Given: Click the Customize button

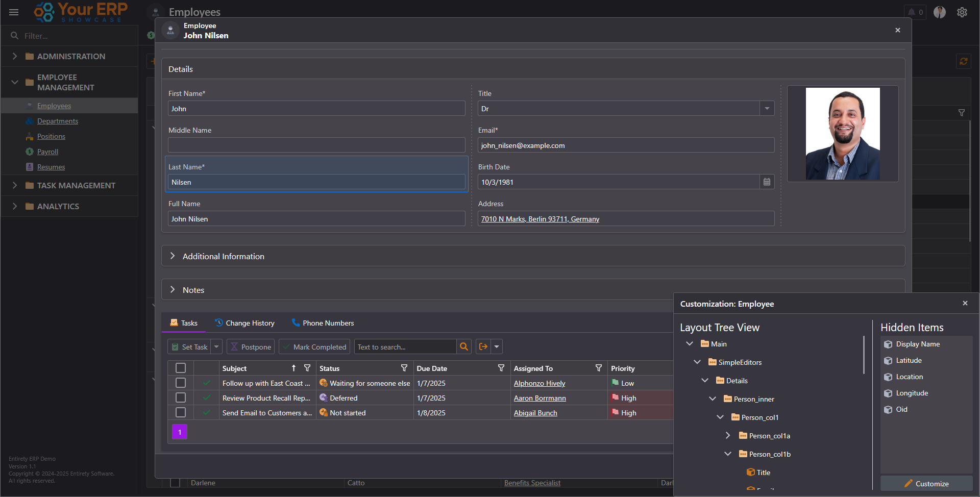Looking at the screenshot, I should [x=926, y=484].
